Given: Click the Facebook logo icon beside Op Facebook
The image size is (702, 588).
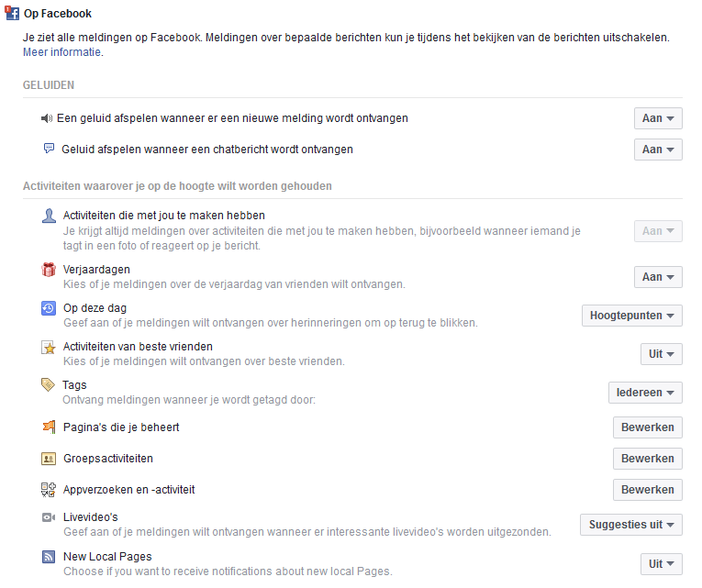Looking at the screenshot, I should (x=12, y=14).
